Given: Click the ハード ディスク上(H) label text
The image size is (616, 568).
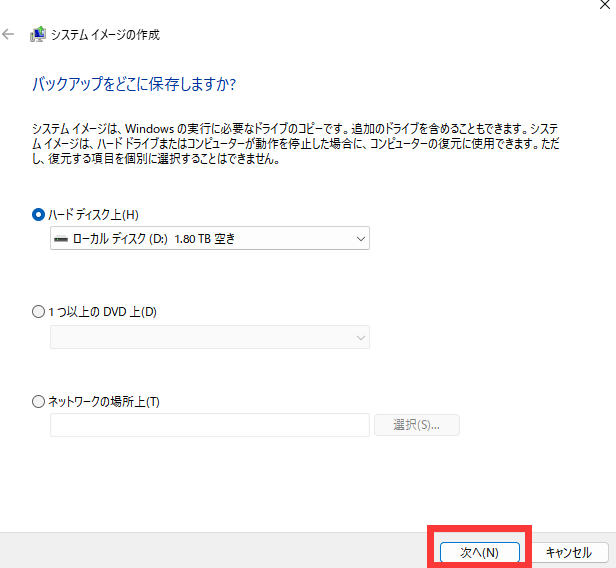Looking at the screenshot, I should (94, 214).
